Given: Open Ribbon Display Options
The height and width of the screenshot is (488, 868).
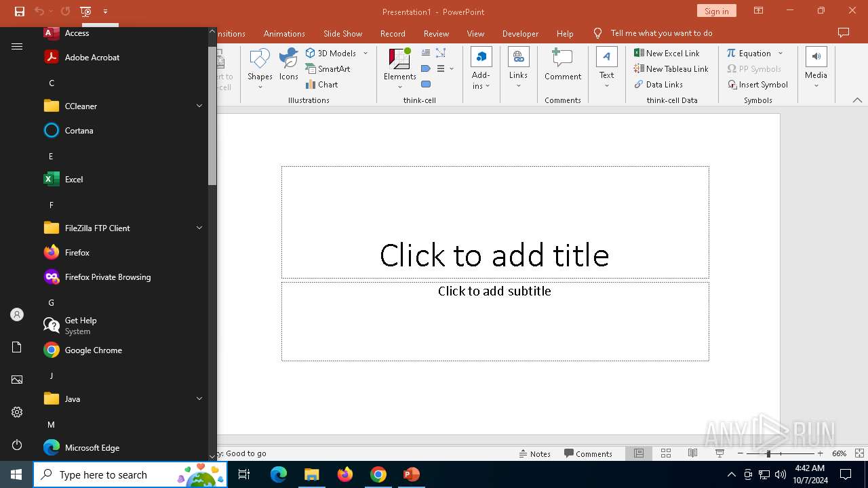Looking at the screenshot, I should [758, 11].
